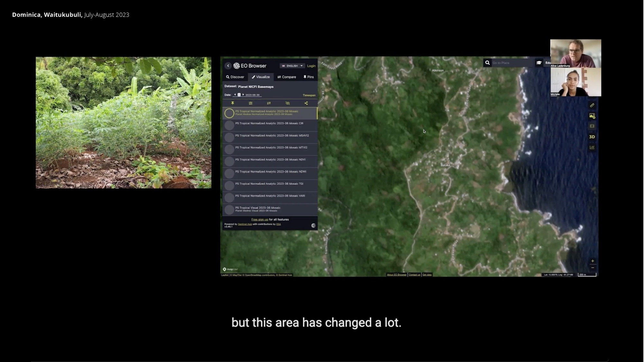Open the share icon in the layer toolbar

(306, 103)
